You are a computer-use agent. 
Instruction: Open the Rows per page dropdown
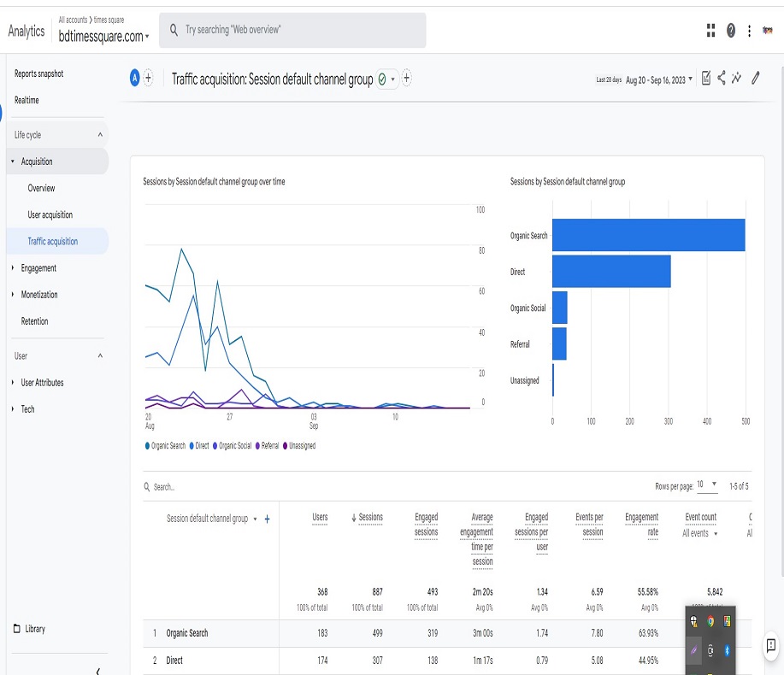[707, 484]
